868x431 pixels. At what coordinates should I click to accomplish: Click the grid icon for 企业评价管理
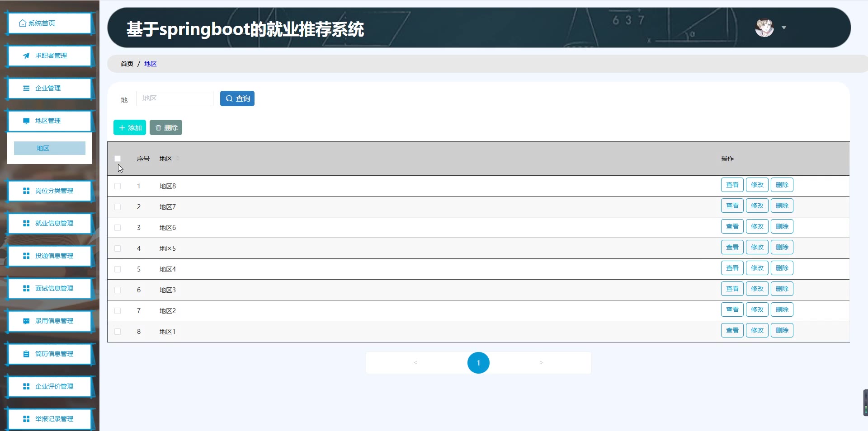click(x=26, y=387)
